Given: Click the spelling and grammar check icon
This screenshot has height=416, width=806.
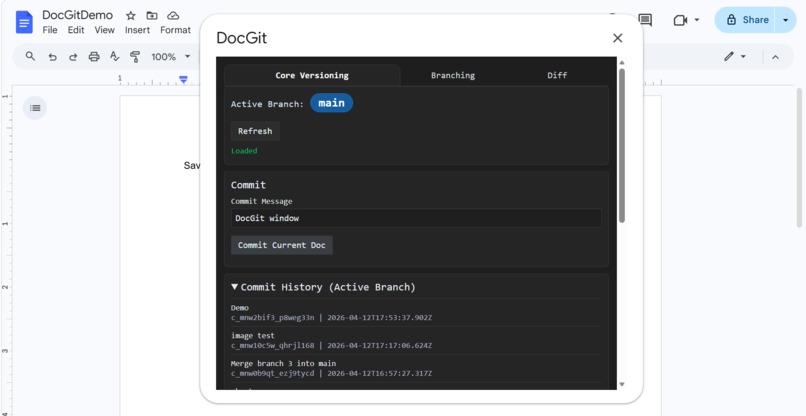Looking at the screenshot, I should coord(115,56).
